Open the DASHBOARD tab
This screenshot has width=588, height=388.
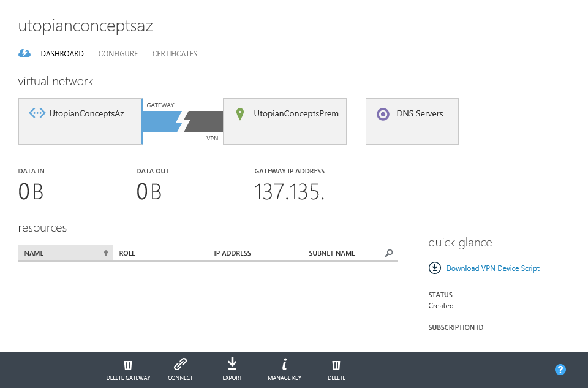(x=62, y=54)
